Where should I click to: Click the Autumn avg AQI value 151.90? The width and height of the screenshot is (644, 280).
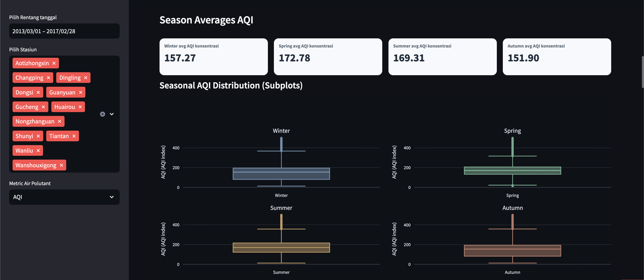(x=523, y=58)
